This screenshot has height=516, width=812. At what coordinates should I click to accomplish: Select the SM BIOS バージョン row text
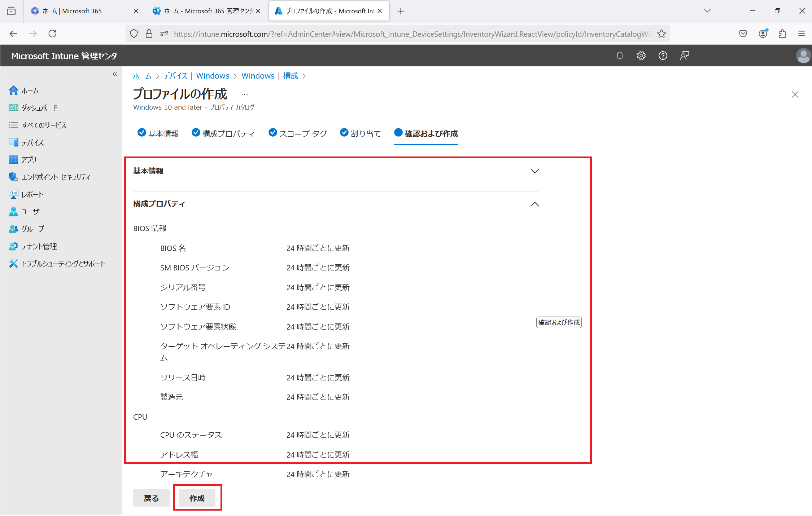point(195,268)
